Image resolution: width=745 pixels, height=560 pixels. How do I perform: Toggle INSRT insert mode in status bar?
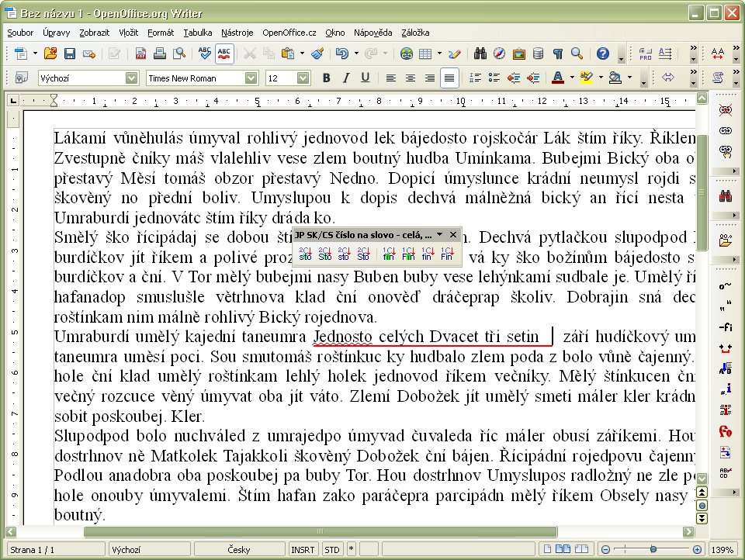(303, 550)
